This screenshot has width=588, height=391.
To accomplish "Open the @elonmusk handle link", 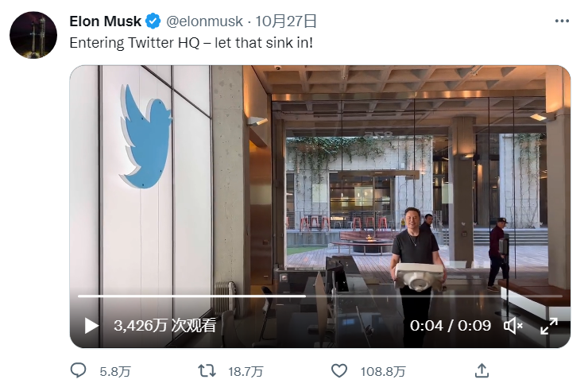I will coord(205,21).
